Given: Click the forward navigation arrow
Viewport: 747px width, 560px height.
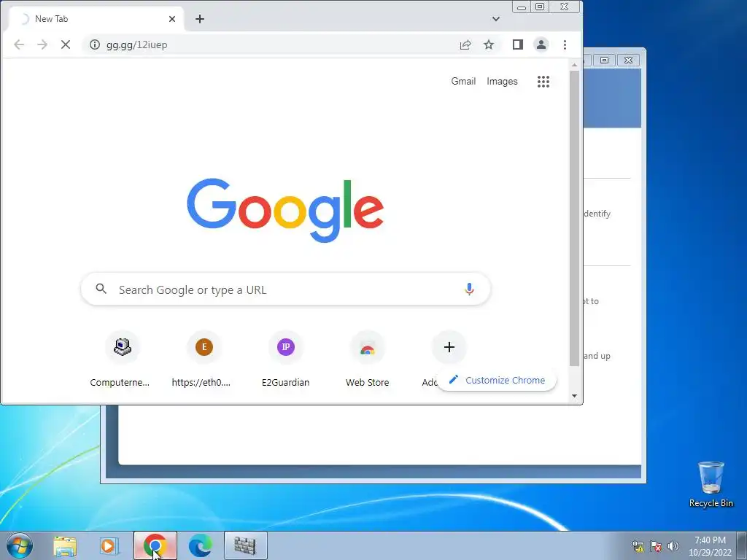Looking at the screenshot, I should click(42, 44).
